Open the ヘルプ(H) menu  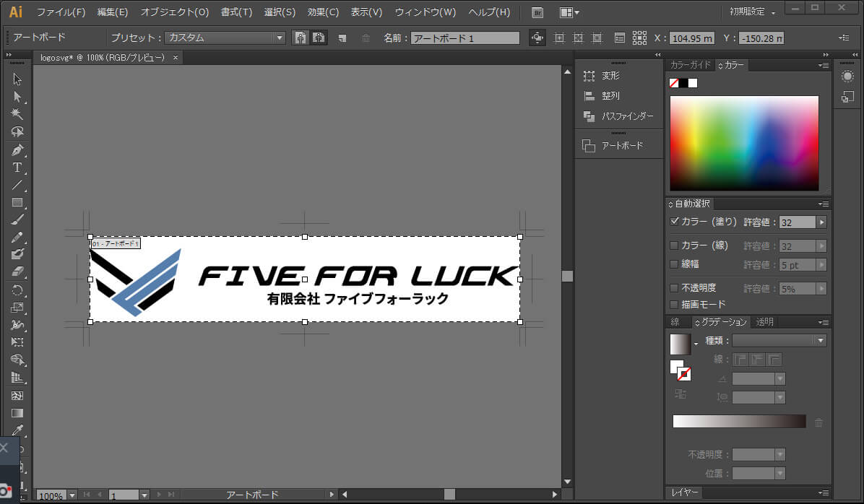[x=489, y=12]
